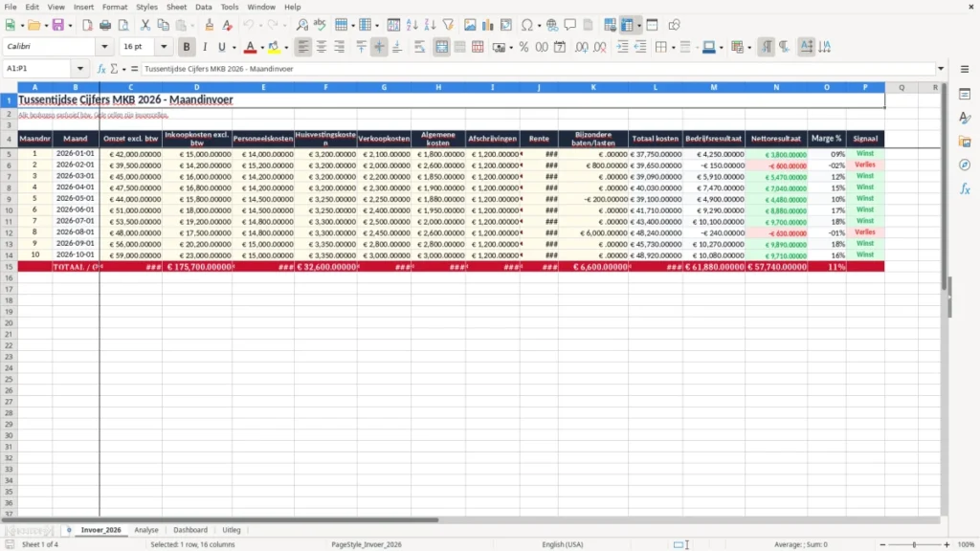Viewport: 980px width, 551px height.
Task: Click the formula input line
Action: [x=538, y=69]
